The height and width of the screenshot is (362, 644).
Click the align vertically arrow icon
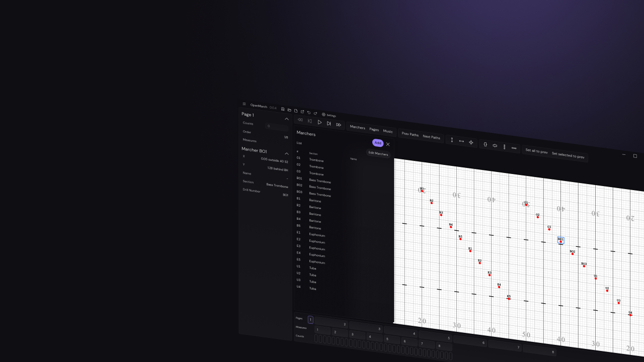click(x=452, y=140)
